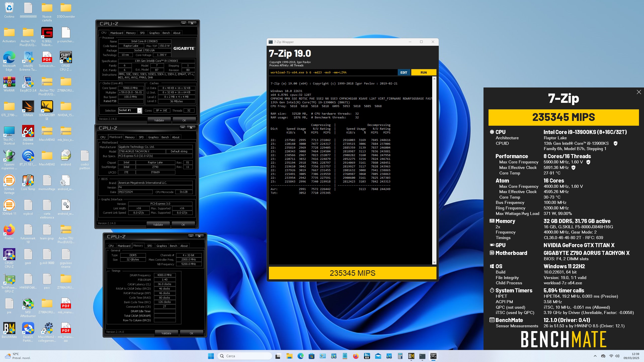Click Validate in the Processor CPU-Z window
The height and width of the screenshot is (362, 644).
(159, 120)
